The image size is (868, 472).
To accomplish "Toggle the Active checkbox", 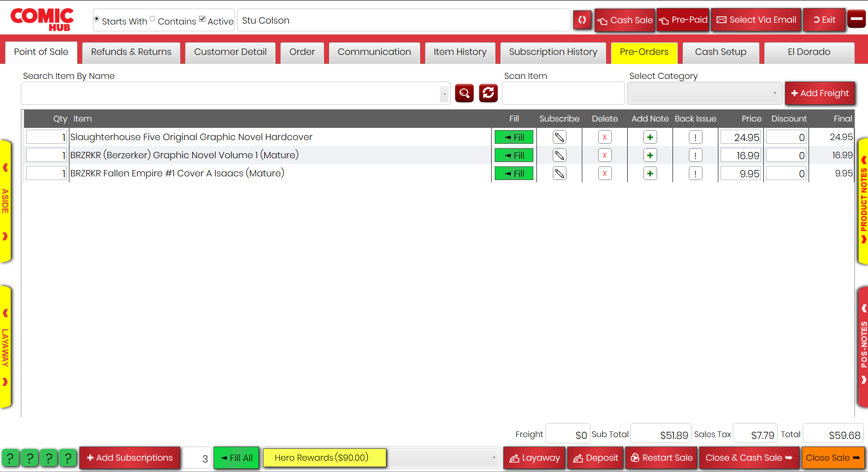I will pyautogui.click(x=202, y=19).
